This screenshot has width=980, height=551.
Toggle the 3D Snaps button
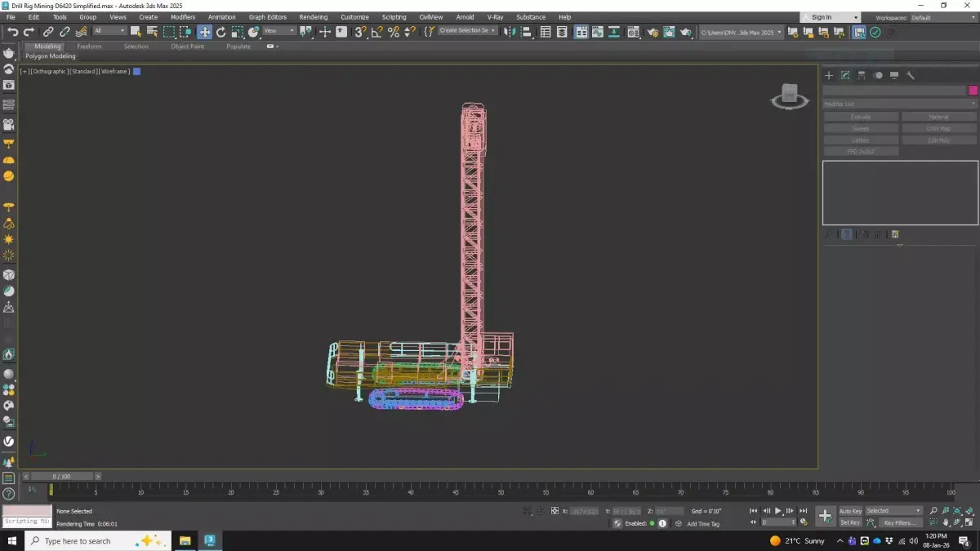[360, 32]
